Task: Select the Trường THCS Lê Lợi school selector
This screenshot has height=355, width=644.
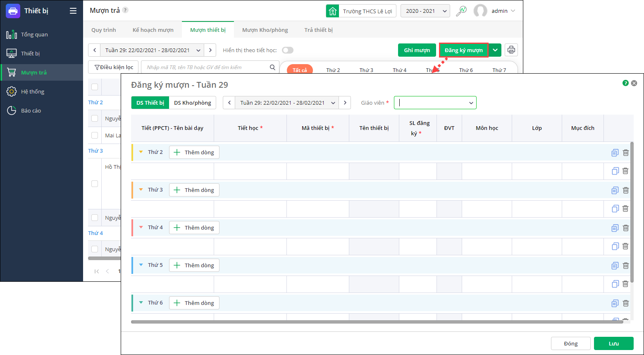Action: click(x=361, y=11)
